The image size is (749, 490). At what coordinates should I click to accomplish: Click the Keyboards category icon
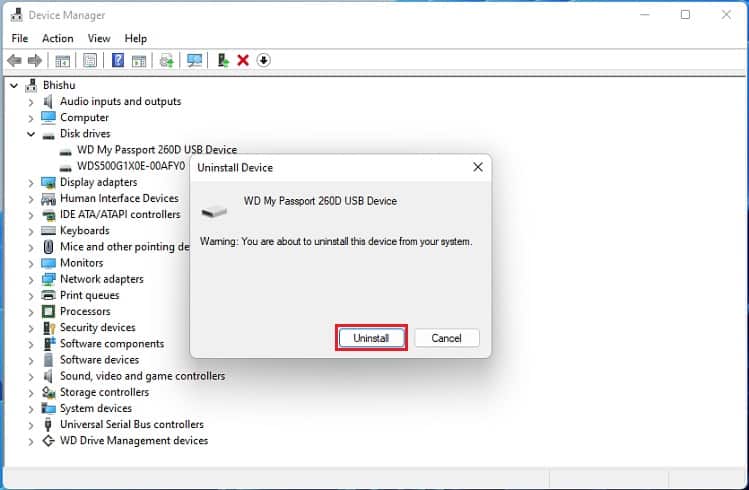click(48, 231)
